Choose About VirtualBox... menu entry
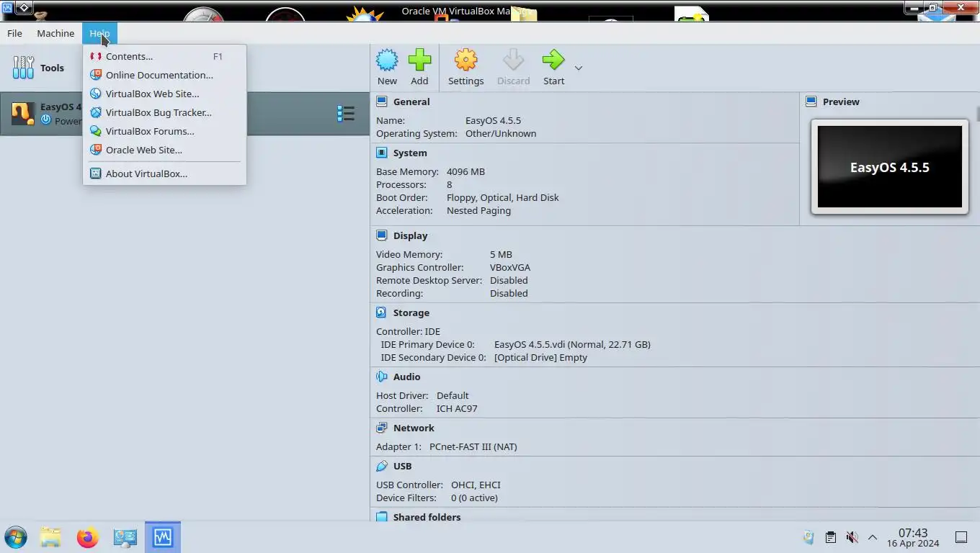Screen dimensions: 980x553 (164, 174)
